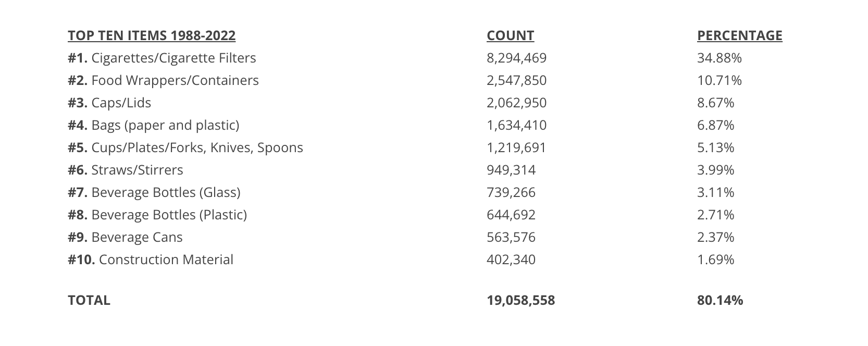Select the total percentage 80.14%

pos(720,300)
